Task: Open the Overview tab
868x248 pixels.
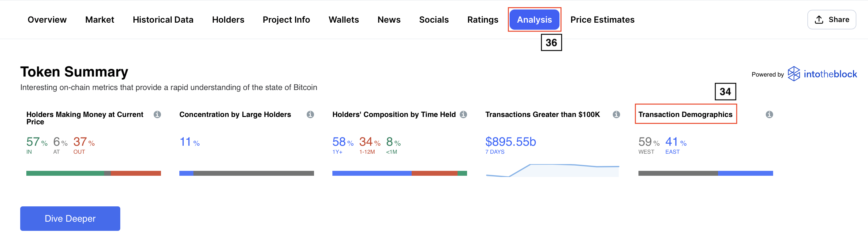Action: [x=47, y=20]
